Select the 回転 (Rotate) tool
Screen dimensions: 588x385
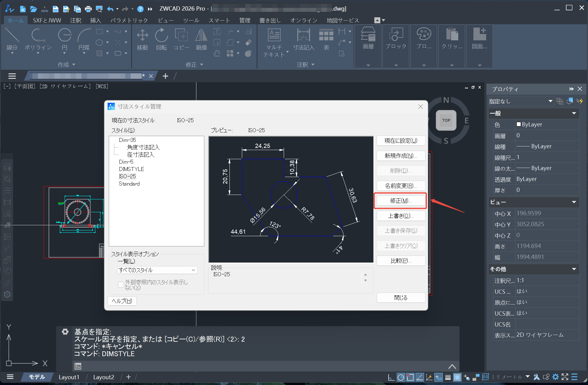[161, 38]
